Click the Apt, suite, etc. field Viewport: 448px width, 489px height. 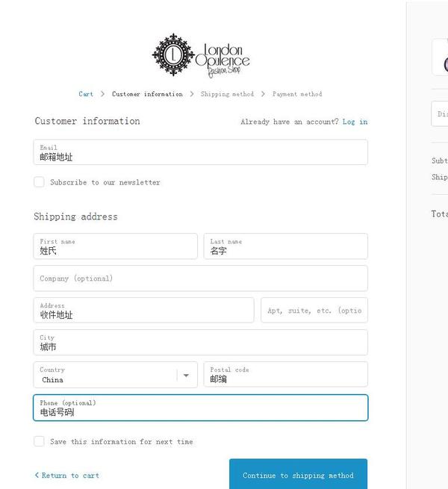tap(314, 311)
